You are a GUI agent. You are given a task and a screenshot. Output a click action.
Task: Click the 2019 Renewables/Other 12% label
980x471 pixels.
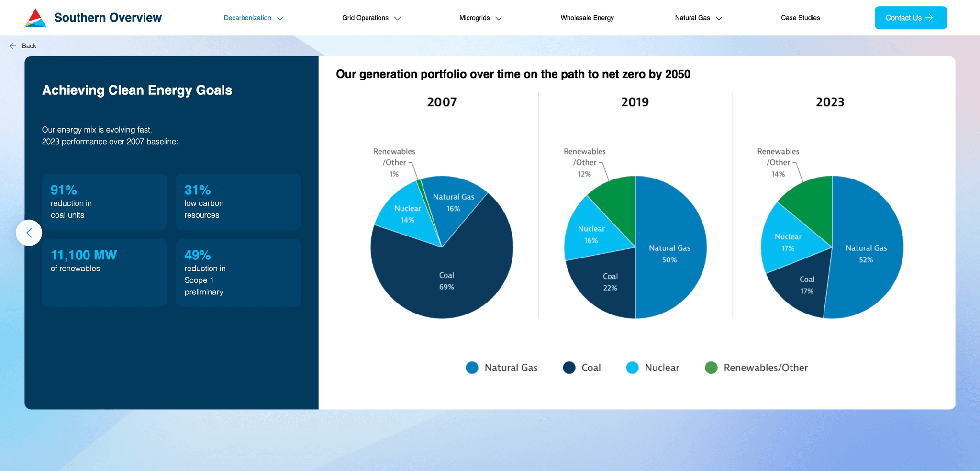pyautogui.click(x=585, y=163)
